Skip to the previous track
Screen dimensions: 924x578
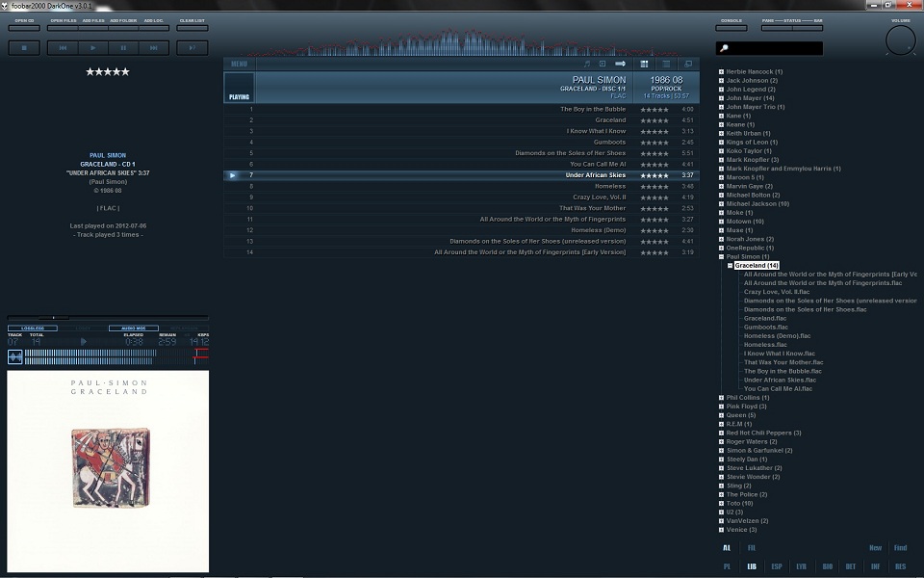[63, 48]
